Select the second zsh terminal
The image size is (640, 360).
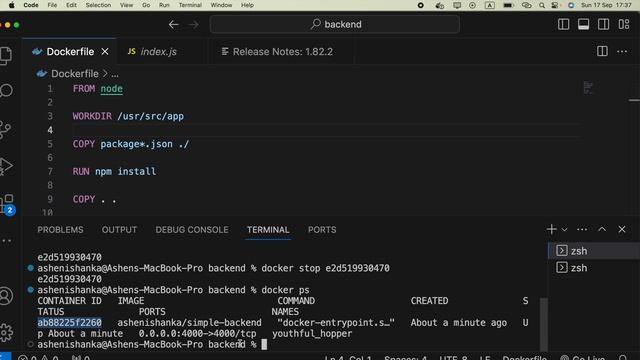tap(594, 268)
